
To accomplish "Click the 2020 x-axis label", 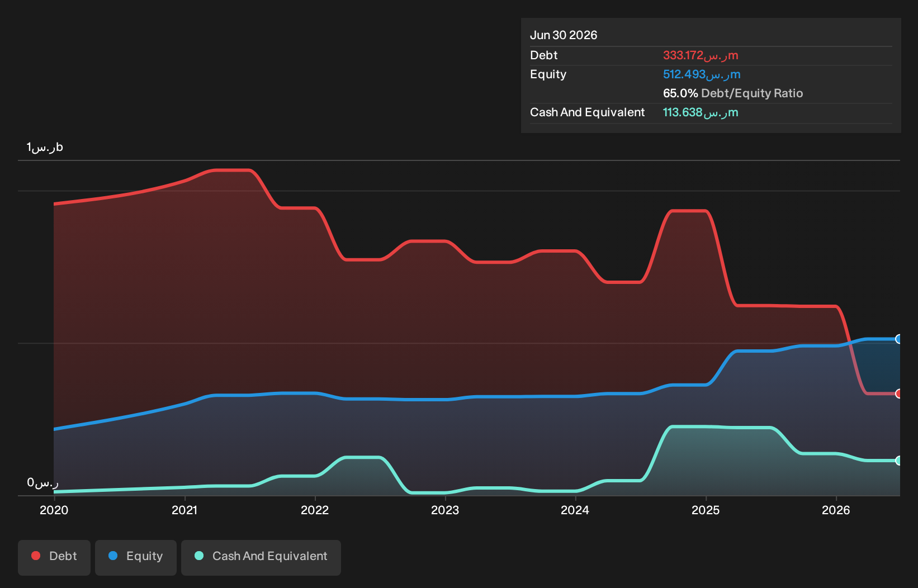I will point(54,510).
